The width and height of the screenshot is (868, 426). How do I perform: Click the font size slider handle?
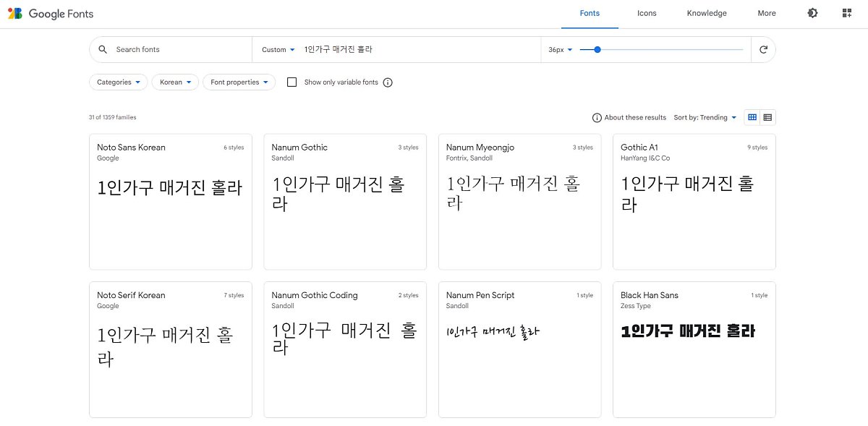(x=597, y=49)
